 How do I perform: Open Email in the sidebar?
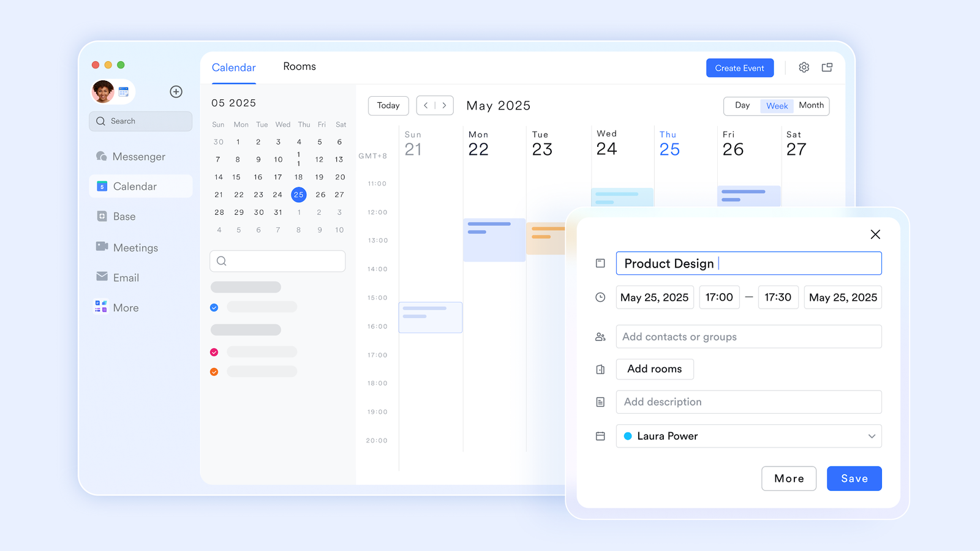[x=126, y=277]
